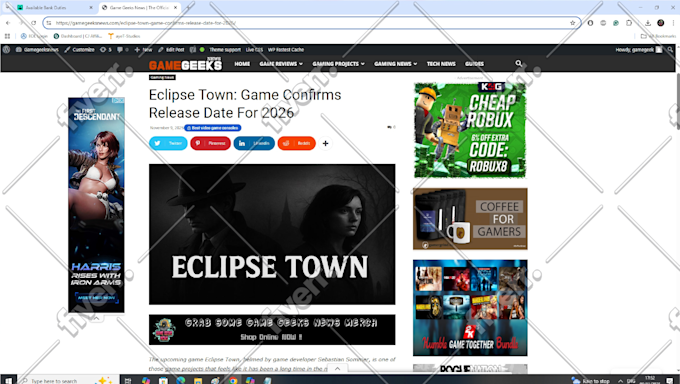Open the Chrome three-dot menu

tap(673, 23)
